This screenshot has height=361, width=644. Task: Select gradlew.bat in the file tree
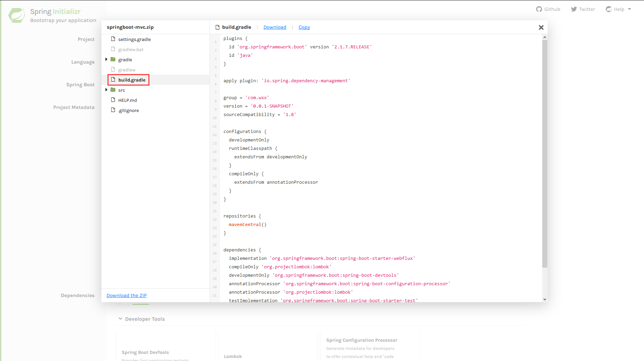[131, 49]
